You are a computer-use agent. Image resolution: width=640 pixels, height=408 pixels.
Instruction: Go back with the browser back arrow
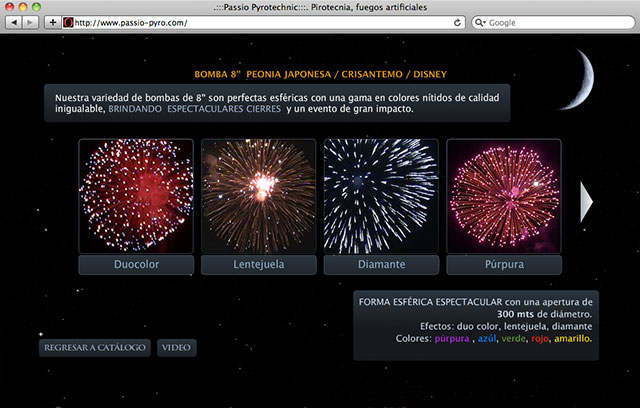tap(13, 22)
